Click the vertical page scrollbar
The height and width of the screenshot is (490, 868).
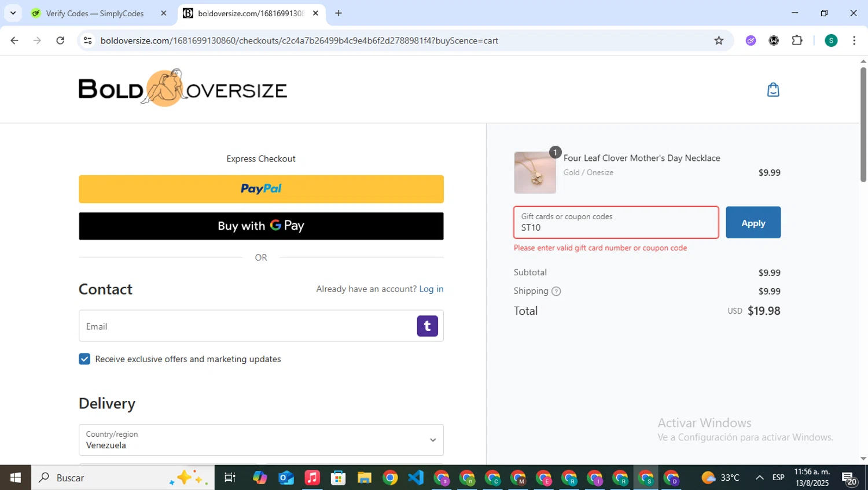coord(863,124)
